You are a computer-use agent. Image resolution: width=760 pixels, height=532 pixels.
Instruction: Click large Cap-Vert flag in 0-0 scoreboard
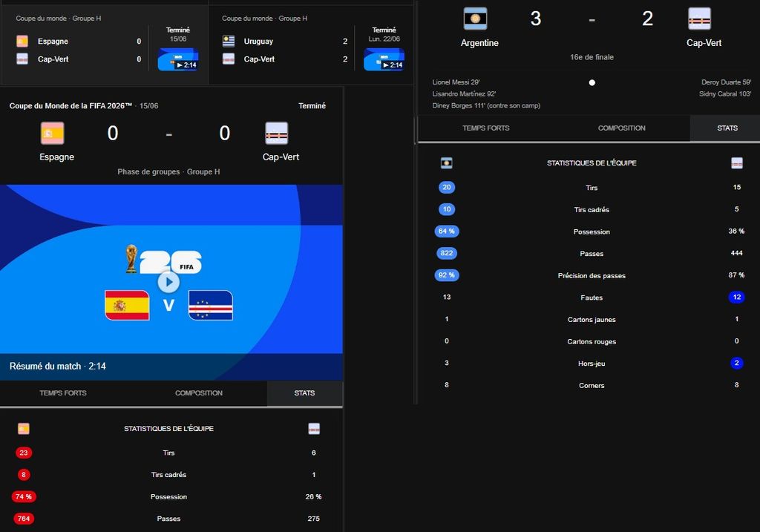pos(277,134)
